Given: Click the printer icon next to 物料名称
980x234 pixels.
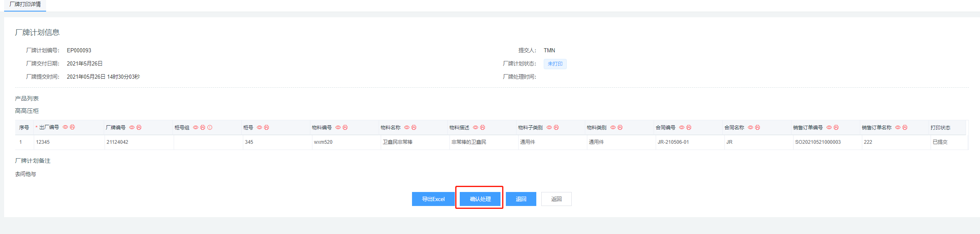Looking at the screenshot, I should tap(414, 128).
